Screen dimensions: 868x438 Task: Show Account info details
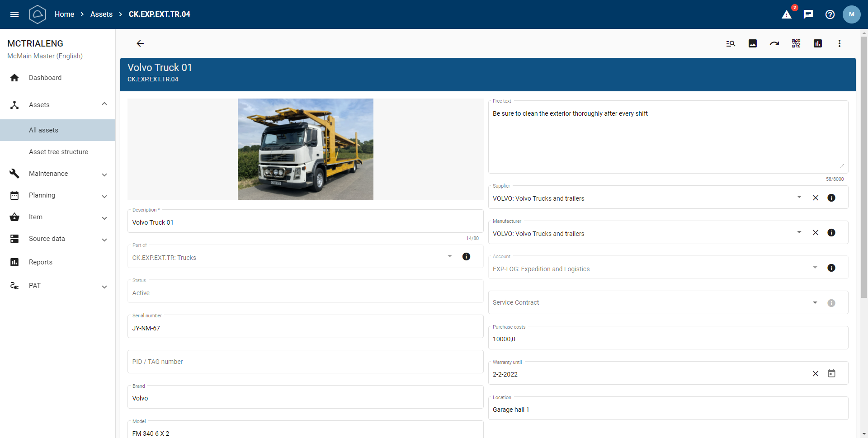pyautogui.click(x=831, y=268)
